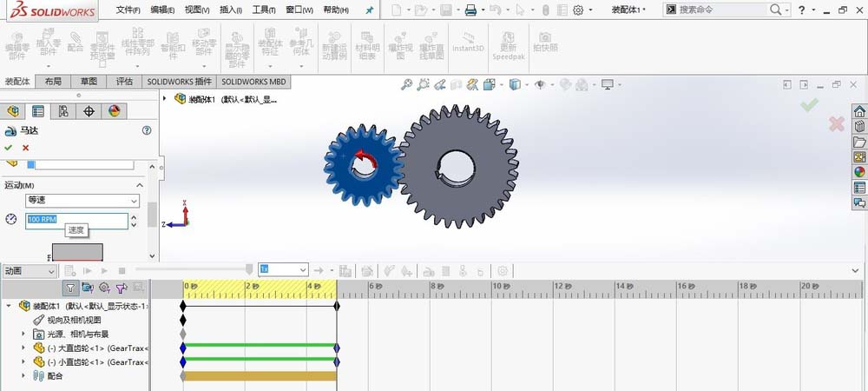Click the 100 RPM speed field

(x=76, y=219)
